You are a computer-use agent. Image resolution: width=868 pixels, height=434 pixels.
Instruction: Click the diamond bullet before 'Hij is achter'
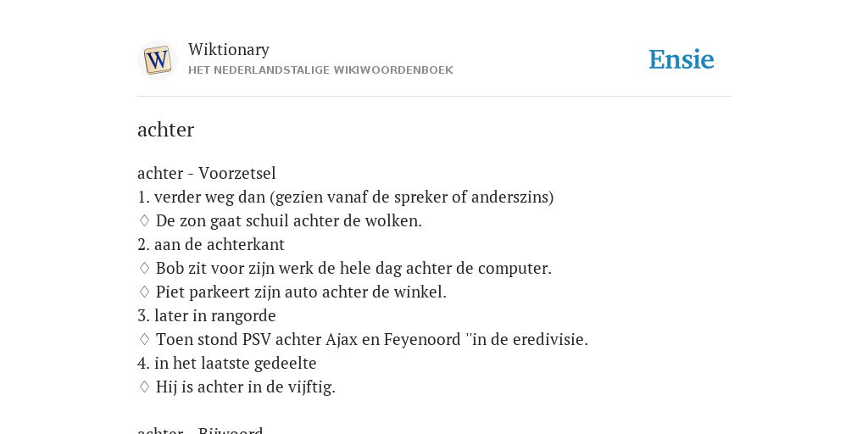click(144, 387)
